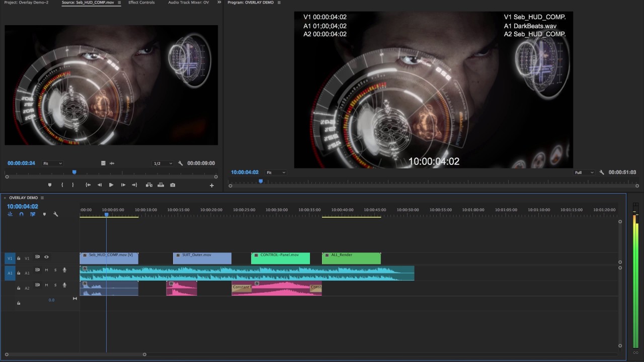The width and height of the screenshot is (644, 362).
Task: Click Add Marker in the Source monitor
Action: pyautogui.click(x=49, y=185)
